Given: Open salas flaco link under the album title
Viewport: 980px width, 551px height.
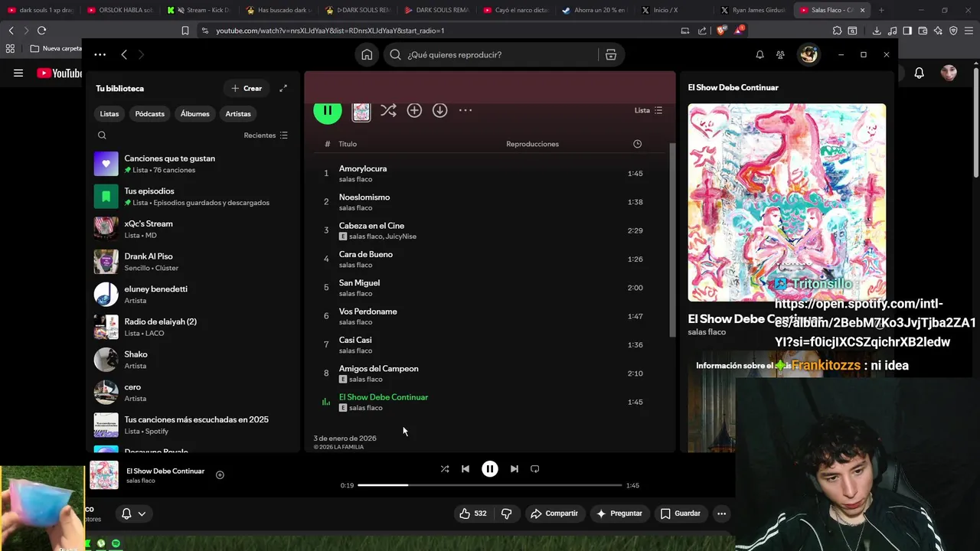Looking at the screenshot, I should 707,332.
